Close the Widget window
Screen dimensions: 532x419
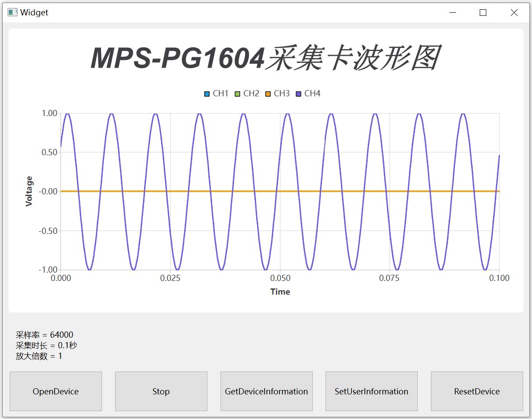514,13
